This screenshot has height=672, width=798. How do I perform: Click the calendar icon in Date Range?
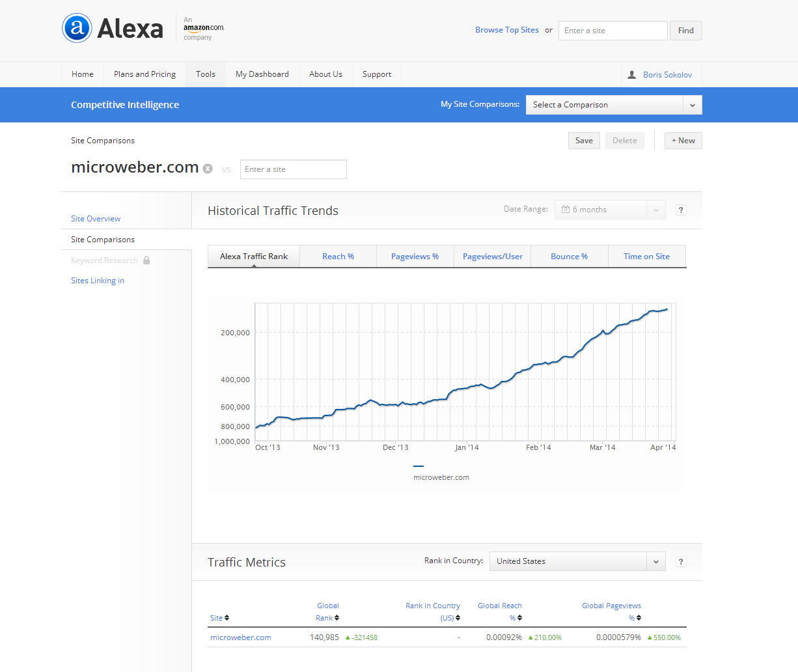(566, 210)
